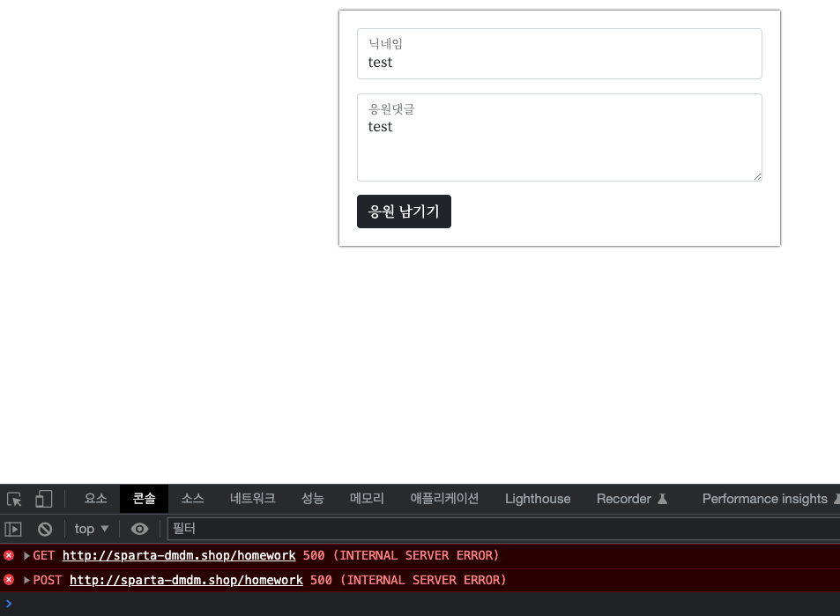
Task: Open the top context dropdown
Action: pyautogui.click(x=92, y=530)
